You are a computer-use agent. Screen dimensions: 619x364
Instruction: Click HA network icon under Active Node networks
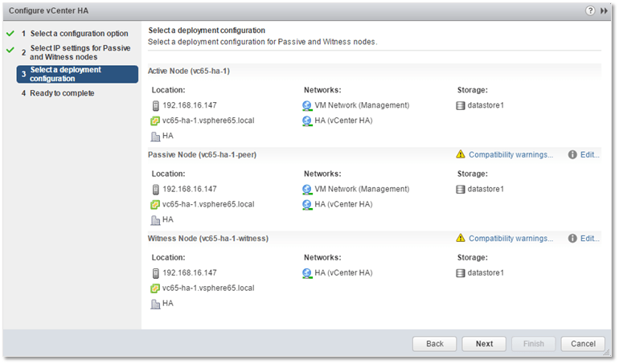pyautogui.click(x=307, y=121)
